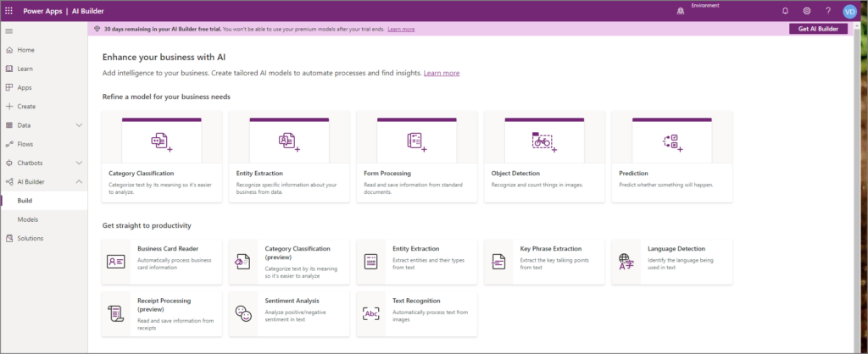Expand the Data section chevron

79,125
